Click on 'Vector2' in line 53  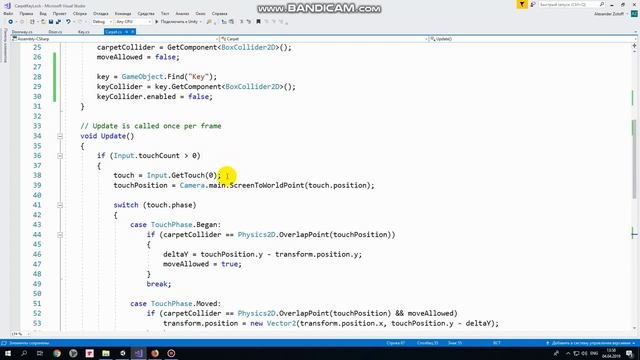[281, 323]
